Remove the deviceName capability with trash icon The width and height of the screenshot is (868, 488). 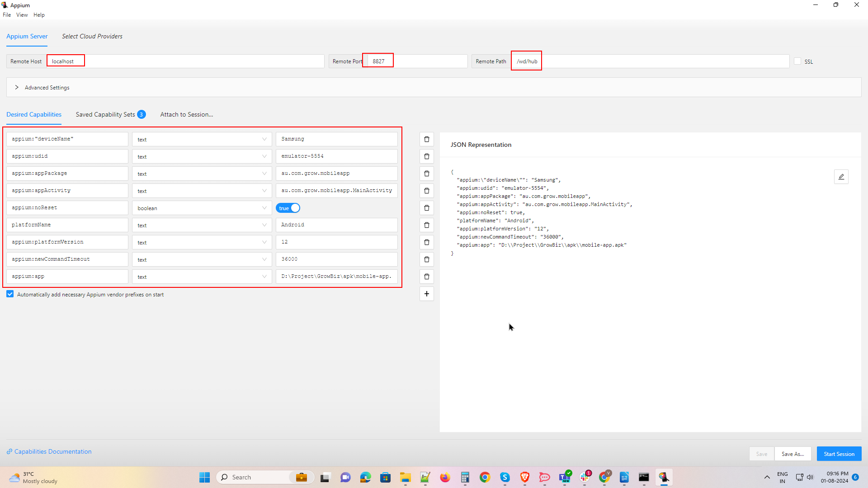click(x=426, y=139)
